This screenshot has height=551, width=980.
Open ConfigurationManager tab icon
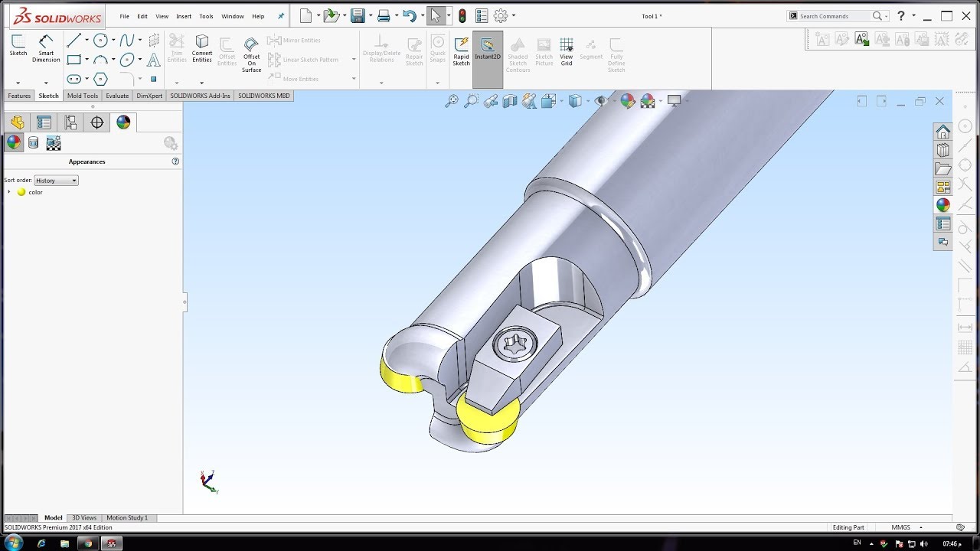(70, 122)
